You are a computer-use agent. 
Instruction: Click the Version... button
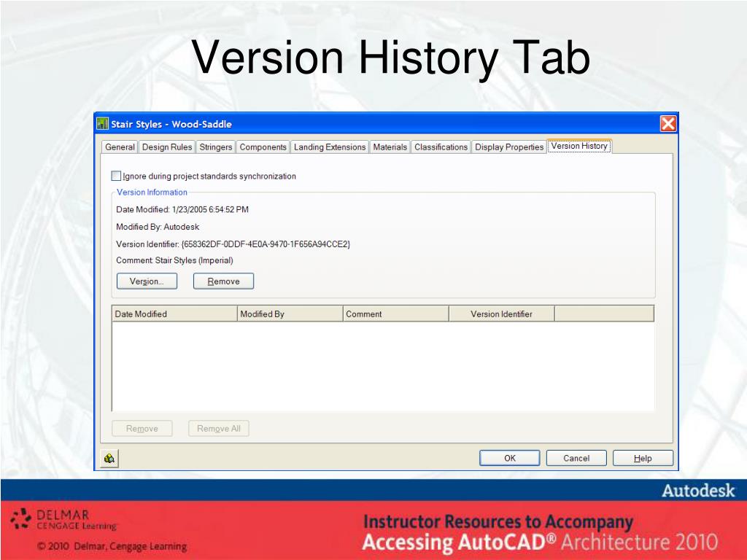coord(147,281)
